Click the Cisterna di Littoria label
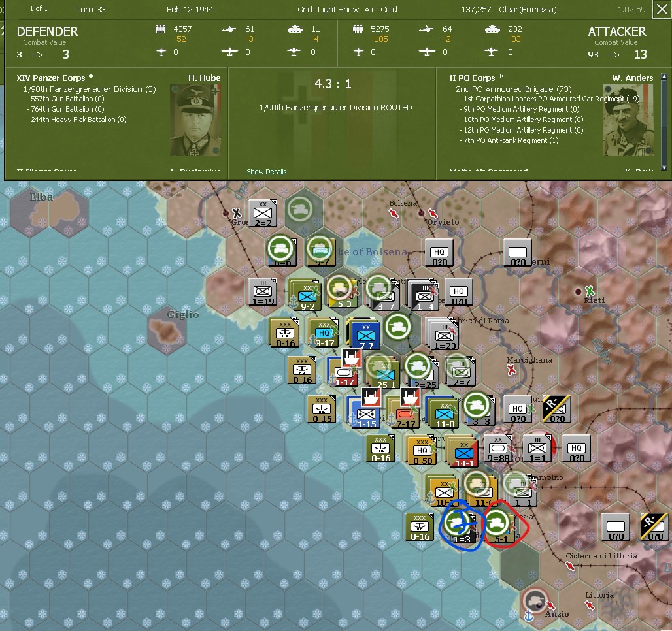 [x=601, y=556]
